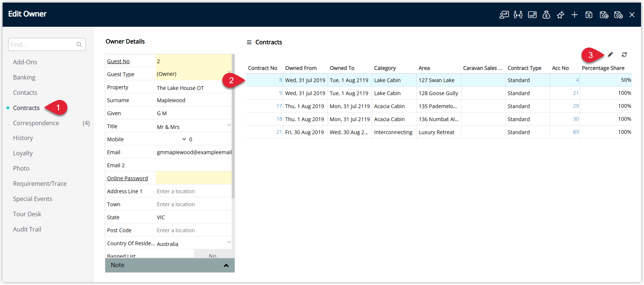Open the Contracts hamburger menu icon
The height and width of the screenshot is (285, 644).
[249, 42]
